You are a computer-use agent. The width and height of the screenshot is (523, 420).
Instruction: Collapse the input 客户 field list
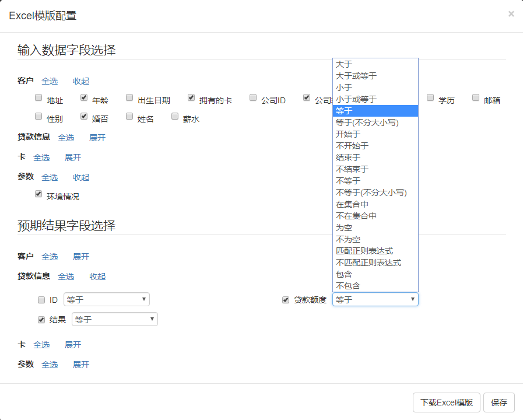click(81, 81)
